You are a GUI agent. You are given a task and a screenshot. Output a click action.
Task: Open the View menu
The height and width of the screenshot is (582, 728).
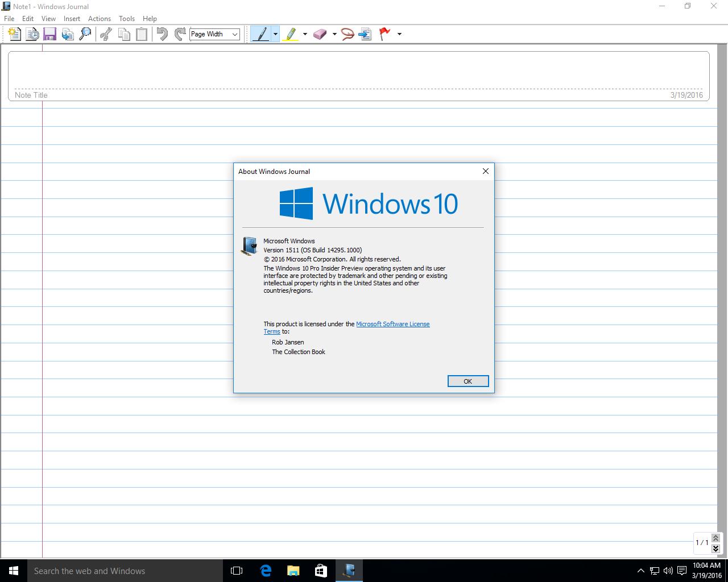[x=48, y=19]
